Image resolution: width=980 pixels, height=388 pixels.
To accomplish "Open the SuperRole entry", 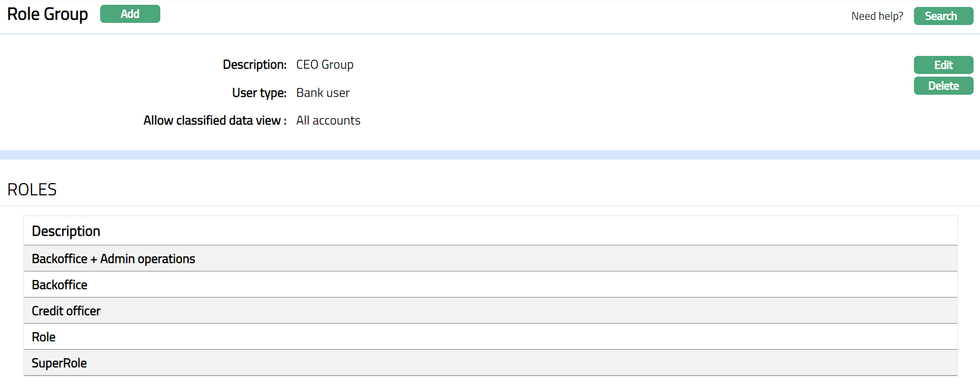I will tap(59, 363).
